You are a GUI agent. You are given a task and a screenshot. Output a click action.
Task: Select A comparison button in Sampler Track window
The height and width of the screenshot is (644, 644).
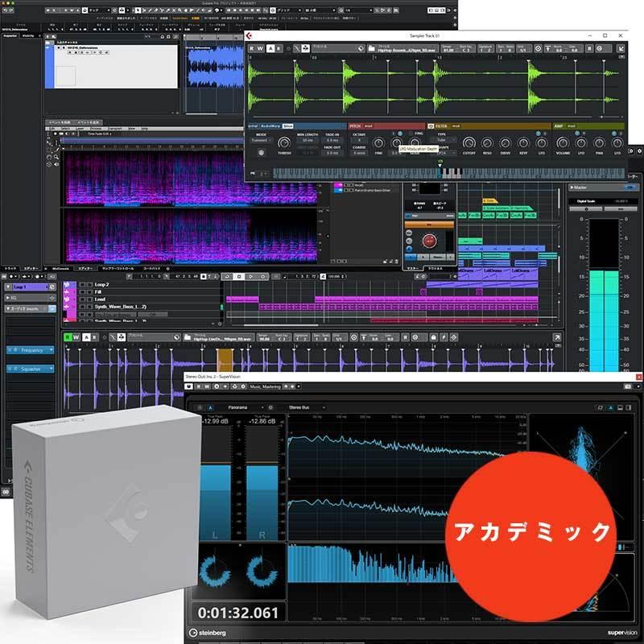(270, 48)
